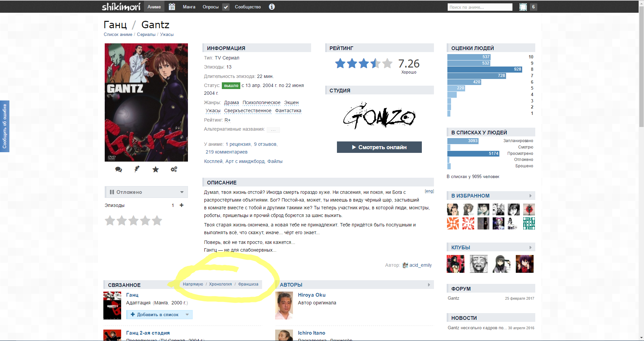This screenshot has height=341, width=644.
Task: Click the Запланировано bar showing 3093
Action: (x=463, y=141)
